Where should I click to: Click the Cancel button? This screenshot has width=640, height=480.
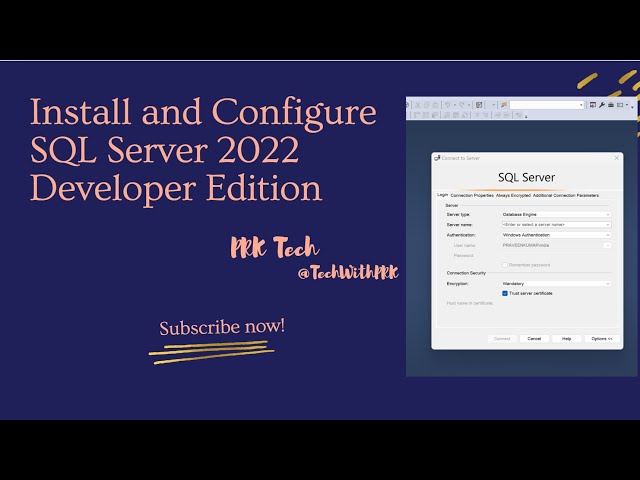534,339
